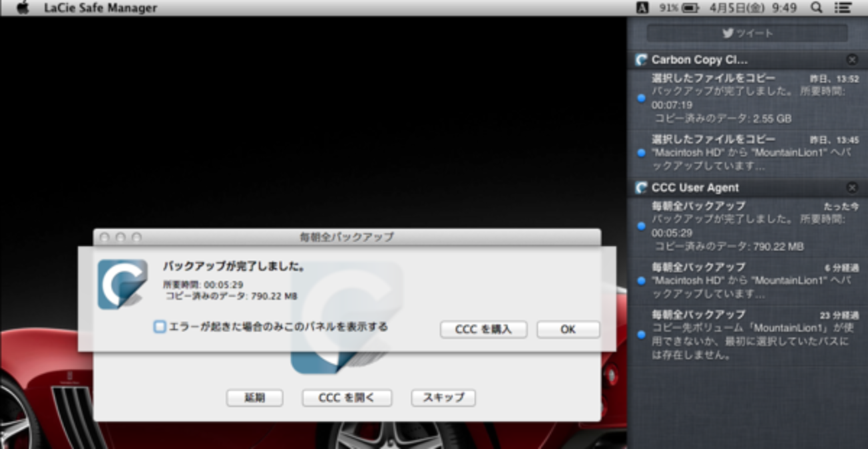Screen dimensions: 868x449
Task: Click the Carbon Copy Cl... section title
Action: coord(700,60)
